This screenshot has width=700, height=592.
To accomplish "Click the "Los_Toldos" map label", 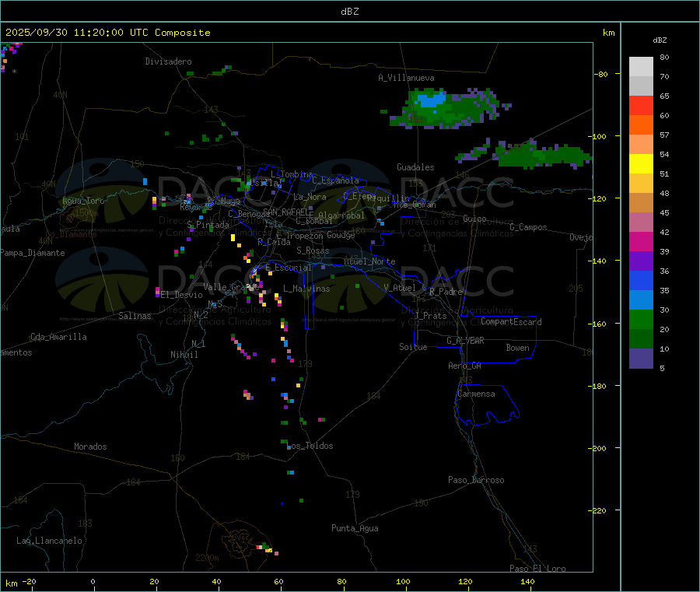I will [310, 446].
